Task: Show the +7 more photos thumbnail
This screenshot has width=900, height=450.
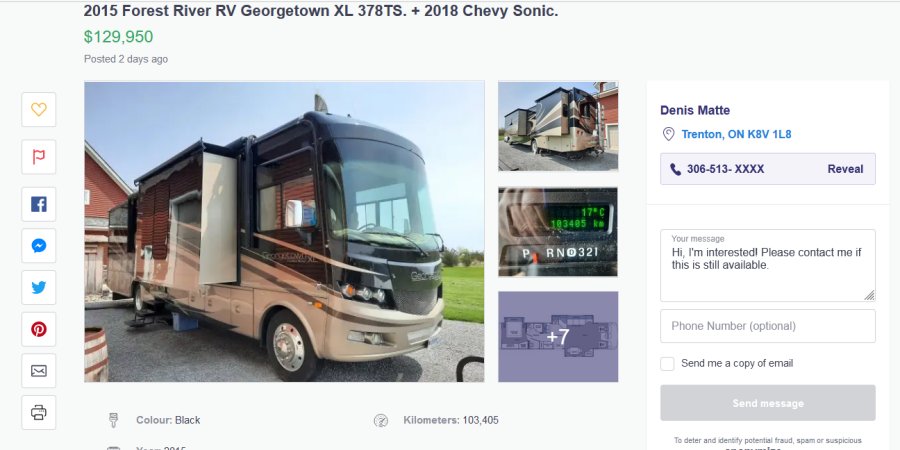Action: click(558, 337)
